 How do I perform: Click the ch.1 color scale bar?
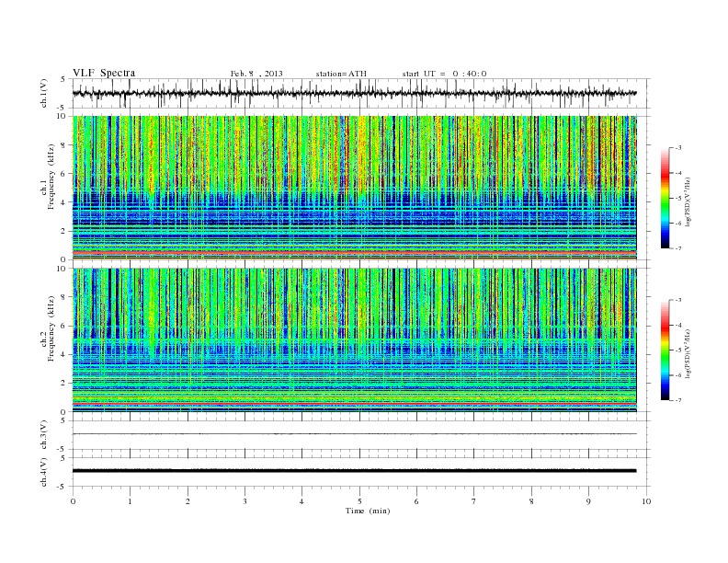click(665, 198)
